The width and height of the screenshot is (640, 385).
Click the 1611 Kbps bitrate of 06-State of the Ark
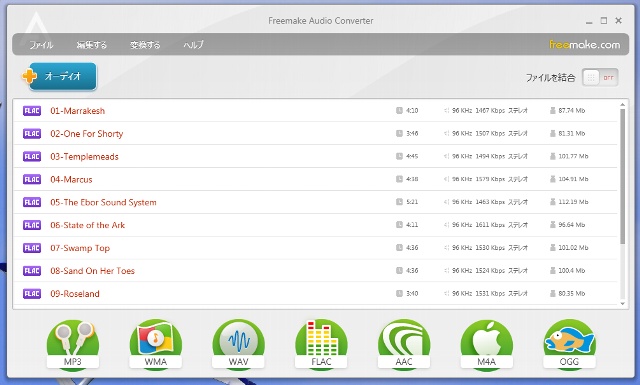pyautogui.click(x=490, y=225)
